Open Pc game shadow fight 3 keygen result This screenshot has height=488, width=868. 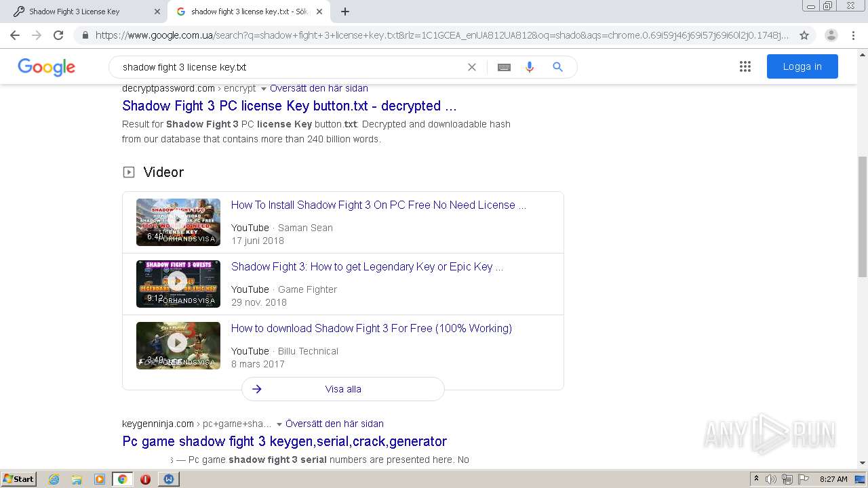[x=284, y=441]
